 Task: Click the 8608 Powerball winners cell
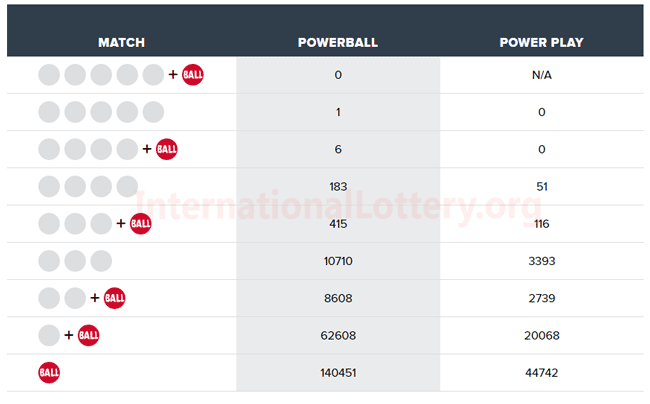[x=338, y=298]
